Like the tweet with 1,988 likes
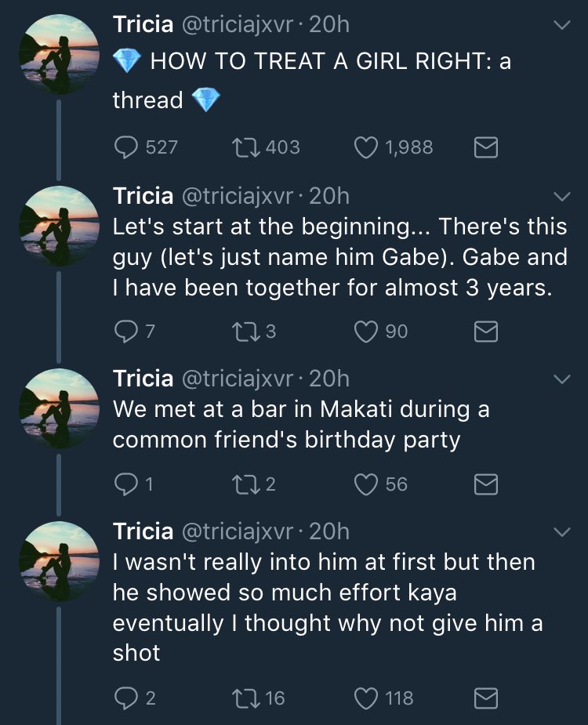 point(366,148)
